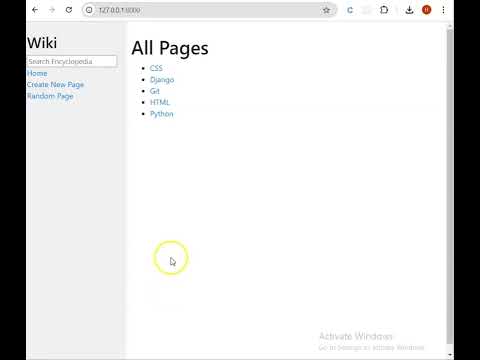
Task: Open the Python entry
Action: pos(162,114)
